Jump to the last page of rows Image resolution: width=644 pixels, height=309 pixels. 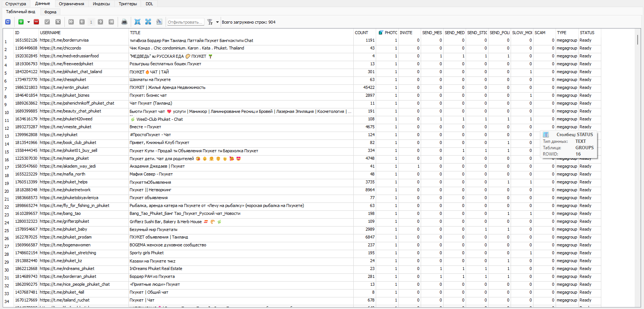(x=111, y=22)
